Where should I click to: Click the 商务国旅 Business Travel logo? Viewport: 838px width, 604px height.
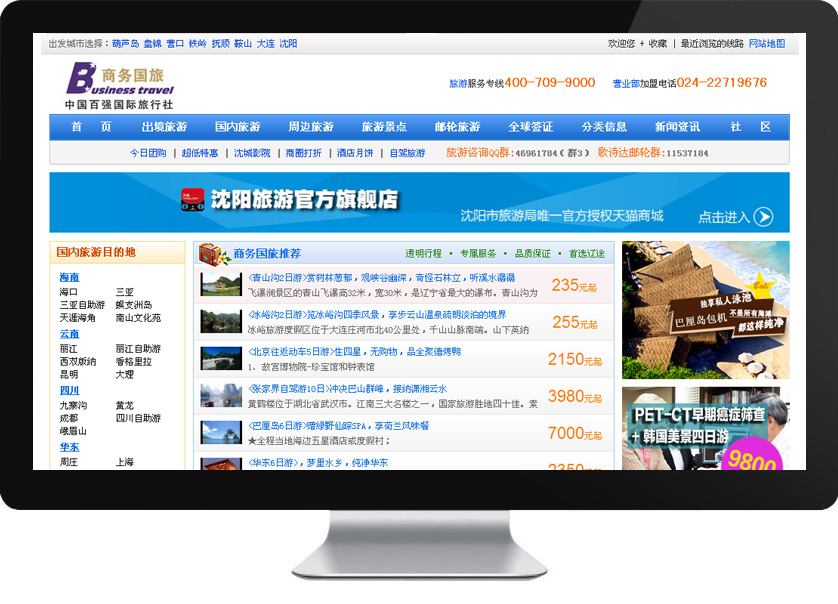coord(119,86)
